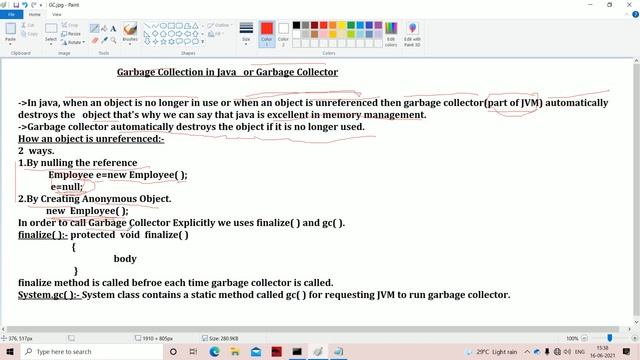Open the File menu
The image size is (640, 360).
(11, 14)
